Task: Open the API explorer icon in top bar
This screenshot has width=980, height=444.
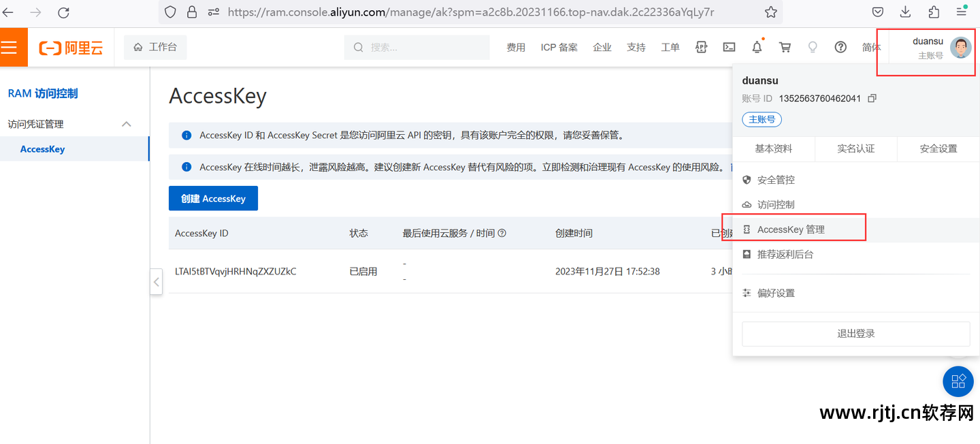Action: coord(701,47)
